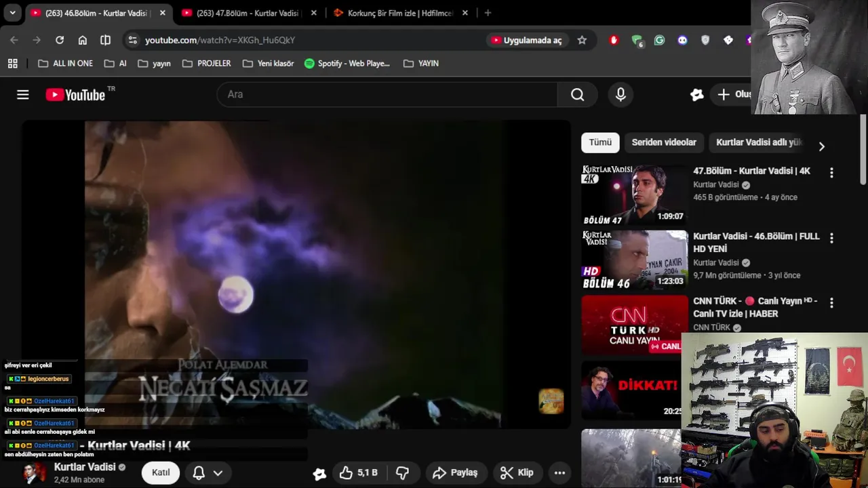Open the AI bookmark folder
Image resolution: width=868 pixels, height=488 pixels.
click(115, 63)
